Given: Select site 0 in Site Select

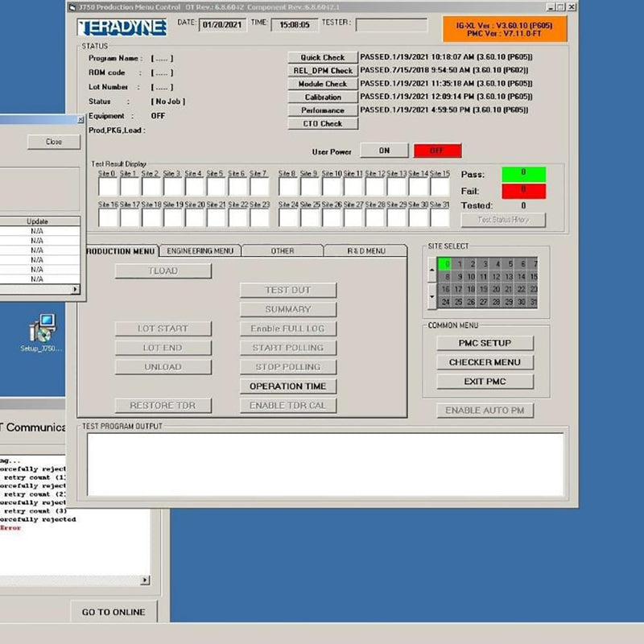Looking at the screenshot, I should [444, 264].
